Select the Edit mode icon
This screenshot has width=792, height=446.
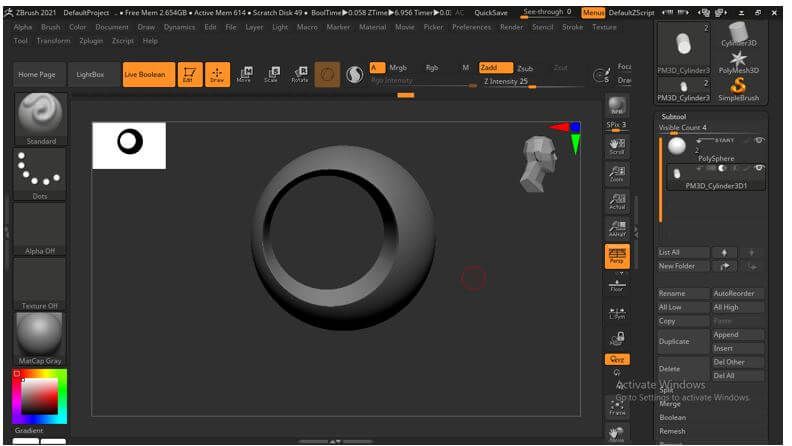point(190,74)
